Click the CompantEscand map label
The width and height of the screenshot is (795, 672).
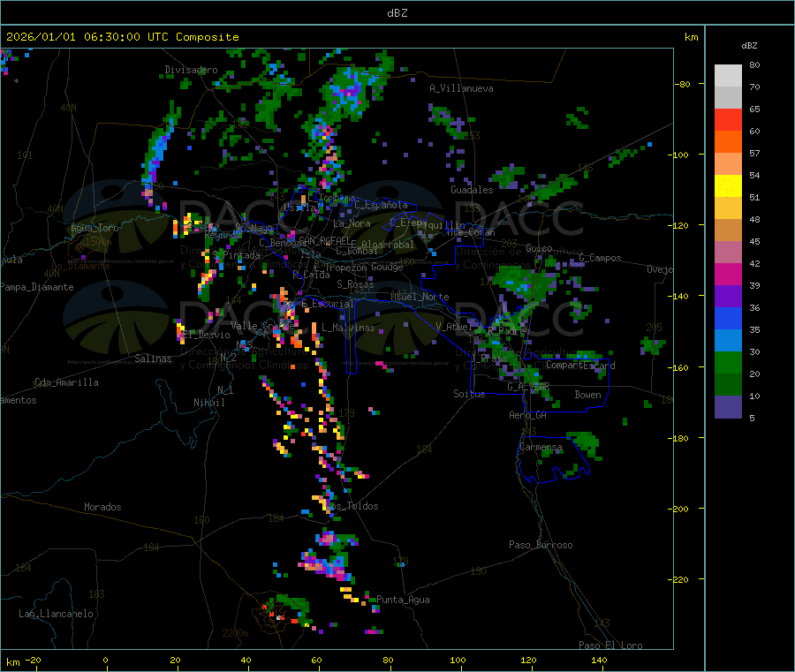[x=580, y=365]
